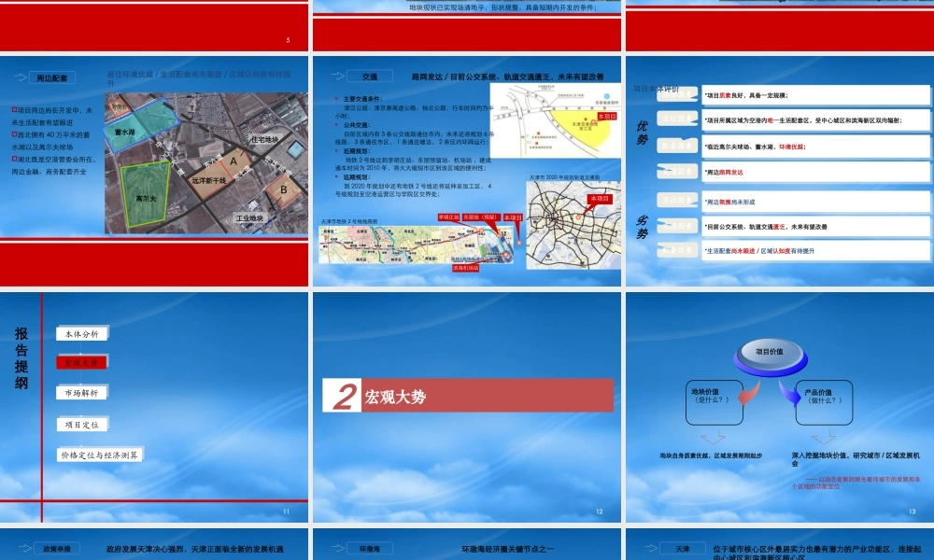This screenshot has width=934, height=560.
Task: Click the 远洋新干线 label on the map
Action: point(208,180)
